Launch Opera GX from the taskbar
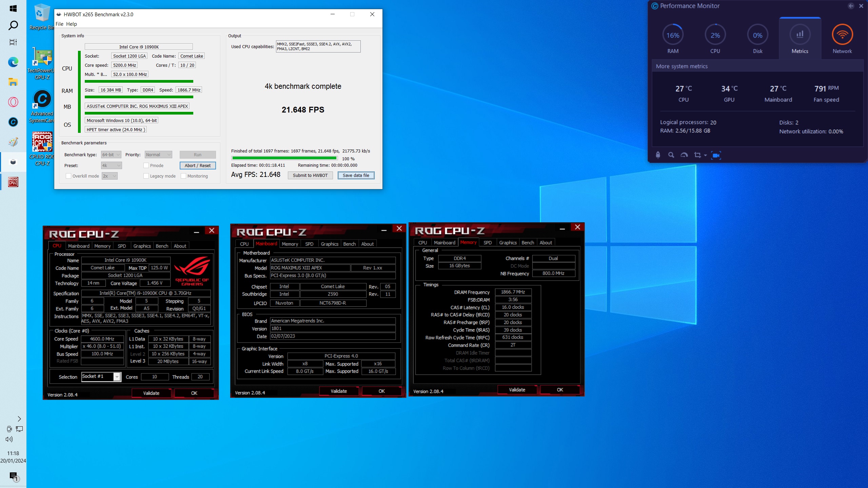Screen dimensions: 868x488 click(x=13, y=102)
